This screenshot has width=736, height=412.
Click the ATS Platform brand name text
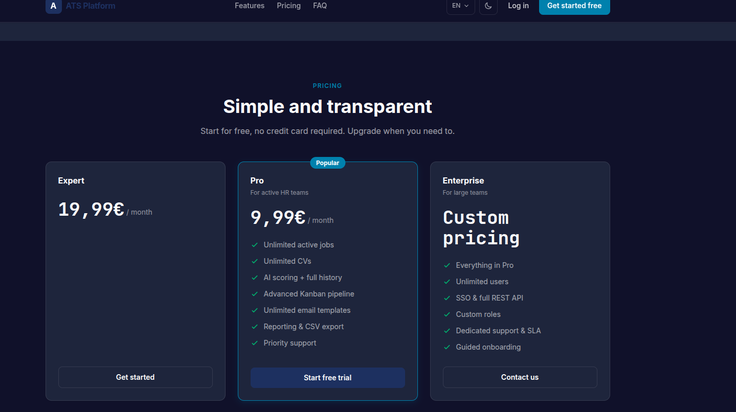91,6
